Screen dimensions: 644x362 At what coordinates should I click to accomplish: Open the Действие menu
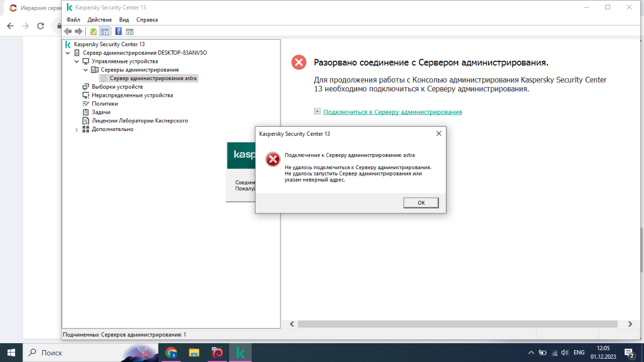[x=99, y=19]
